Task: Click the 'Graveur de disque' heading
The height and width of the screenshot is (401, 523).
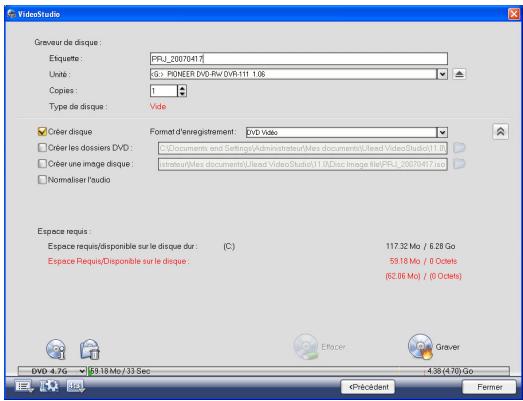Action: tap(68, 42)
